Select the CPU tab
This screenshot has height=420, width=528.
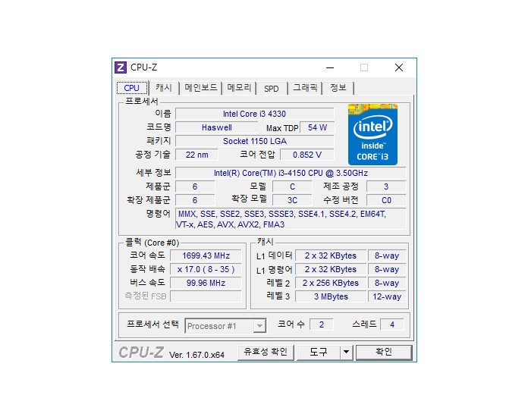point(132,88)
